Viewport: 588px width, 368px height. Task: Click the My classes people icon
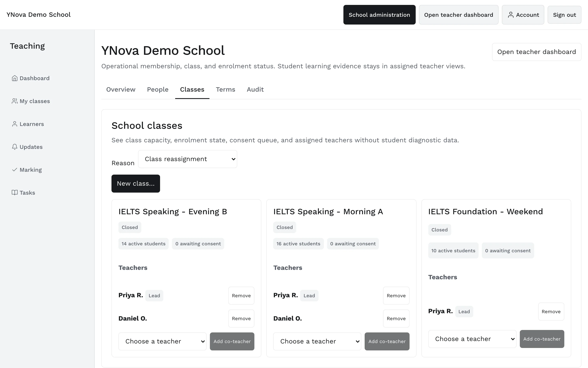click(x=14, y=101)
